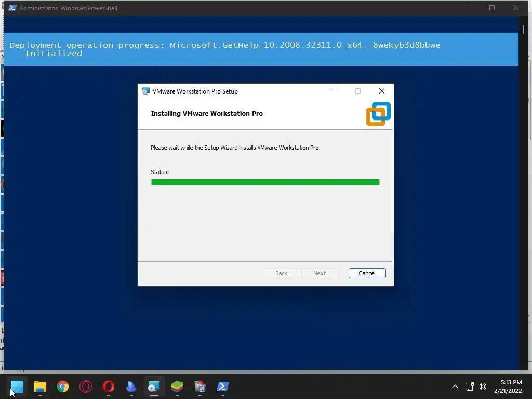Maximize the Administrator PowerShell window
532x399 pixels.
pyautogui.click(x=492, y=8)
